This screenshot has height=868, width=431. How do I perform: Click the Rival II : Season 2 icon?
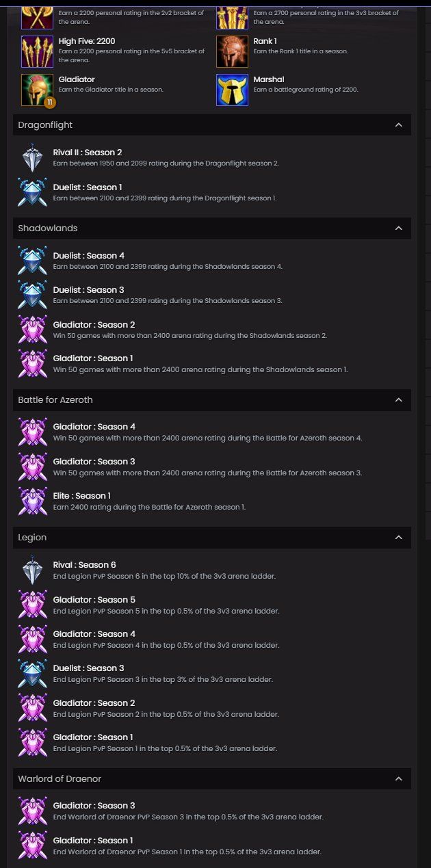point(33,158)
